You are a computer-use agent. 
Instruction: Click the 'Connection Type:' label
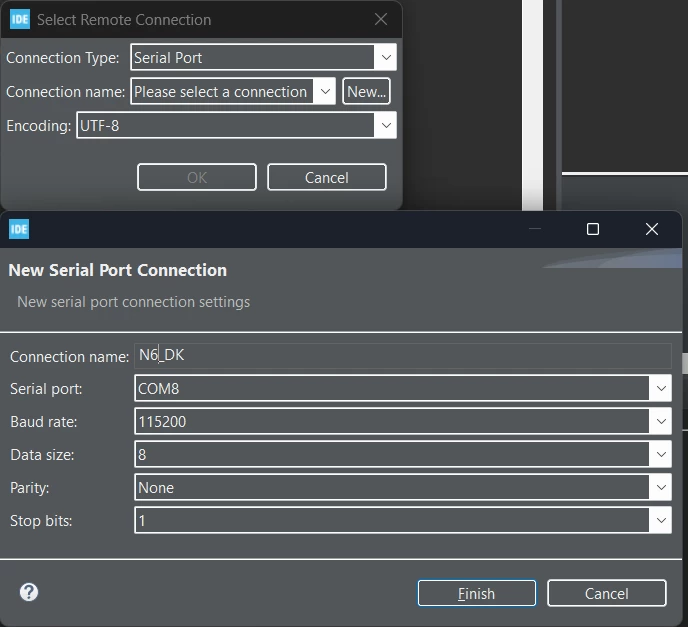pyautogui.click(x=63, y=58)
